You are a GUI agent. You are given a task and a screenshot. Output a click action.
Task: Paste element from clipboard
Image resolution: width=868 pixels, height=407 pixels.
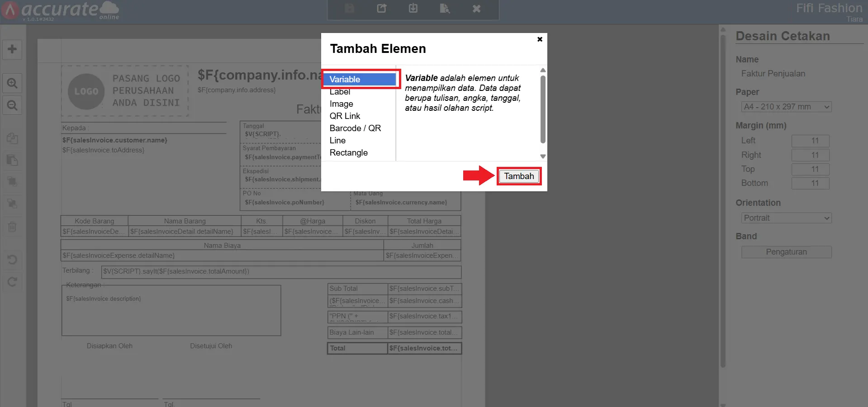[12, 161]
